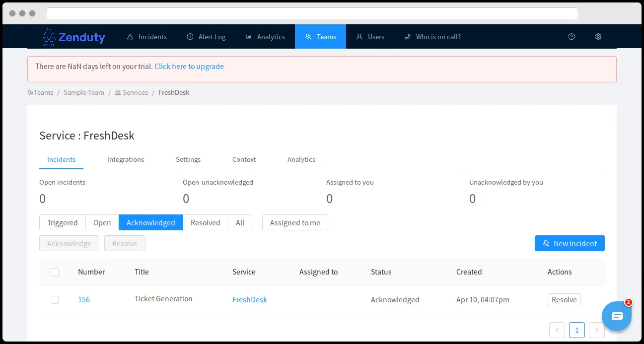
Task: Tick the checkbox for incident 156
Action: [55, 300]
